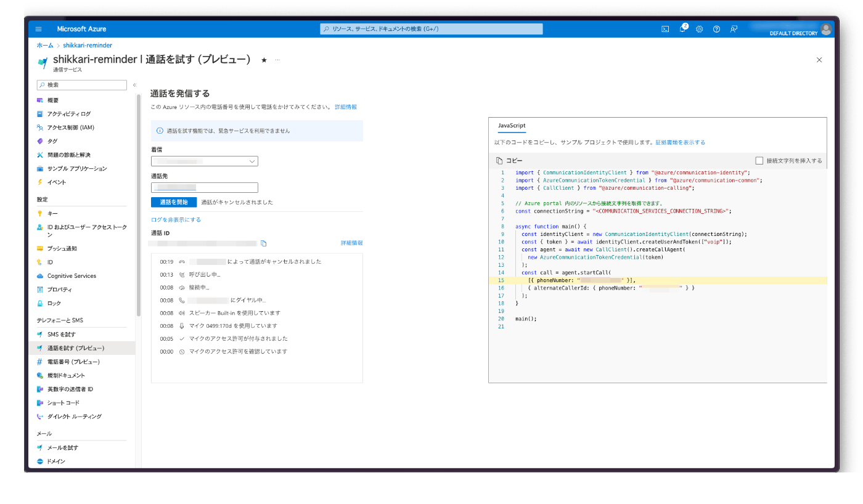Click the sidebar search box

tap(82, 85)
